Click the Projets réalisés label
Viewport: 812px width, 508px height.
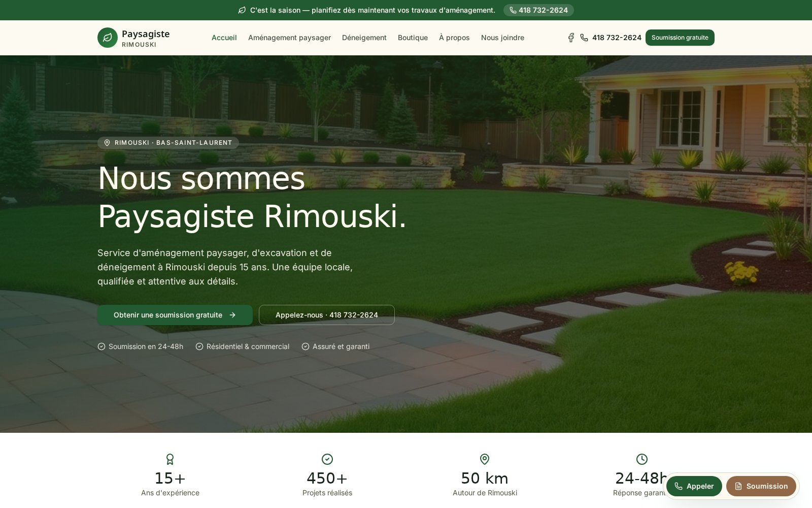[x=327, y=493]
